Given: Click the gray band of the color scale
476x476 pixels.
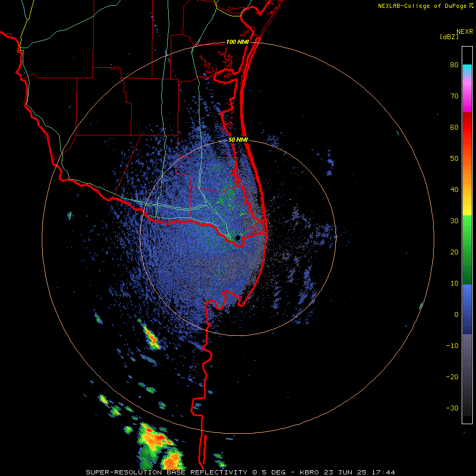Looking at the screenshot, I should pos(467,375).
